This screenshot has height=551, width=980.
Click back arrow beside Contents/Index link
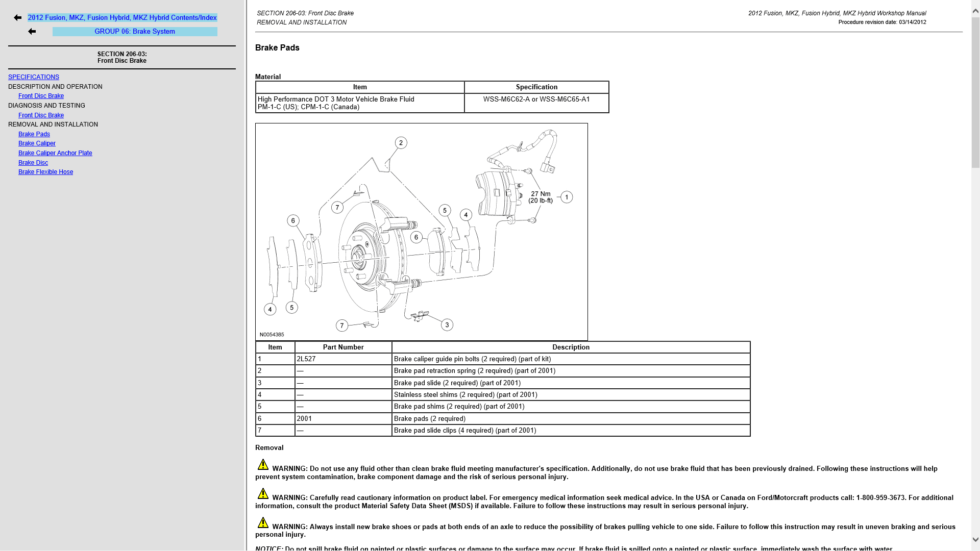click(x=18, y=18)
